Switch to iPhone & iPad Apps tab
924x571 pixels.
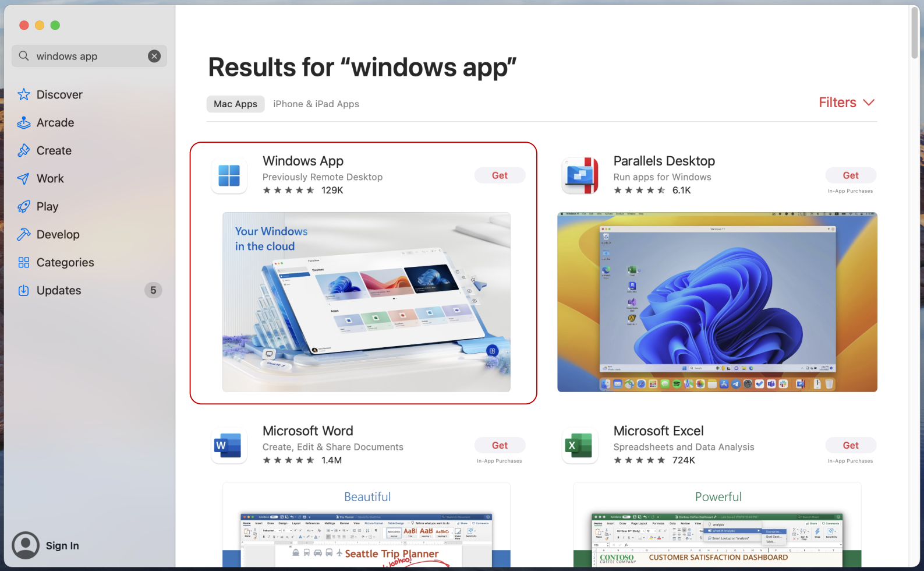316,104
